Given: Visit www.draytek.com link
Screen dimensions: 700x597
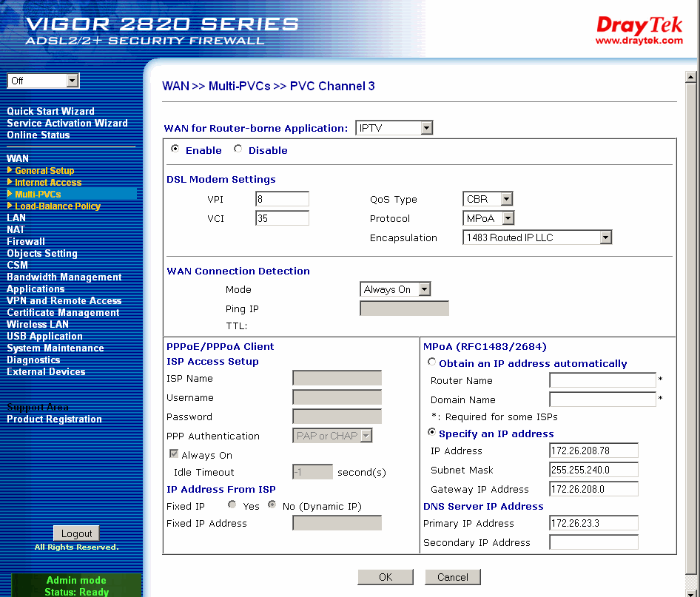Looking at the screenshot, I should tap(639, 41).
